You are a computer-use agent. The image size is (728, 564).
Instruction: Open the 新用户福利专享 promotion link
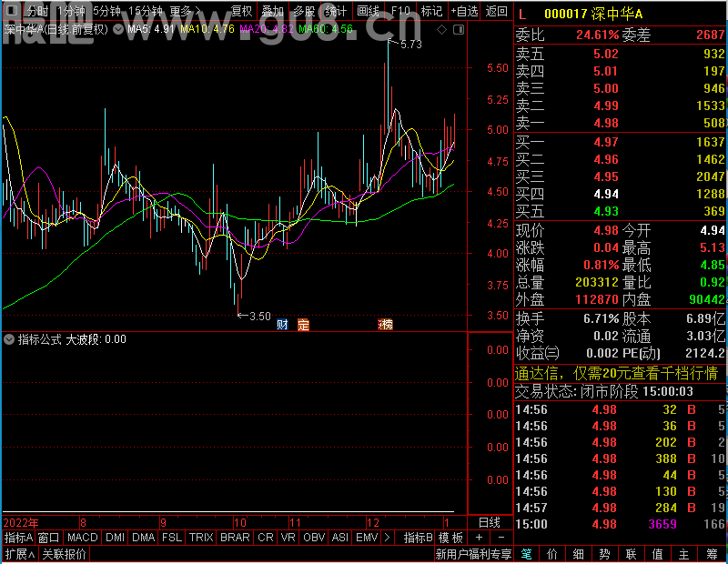tap(473, 554)
